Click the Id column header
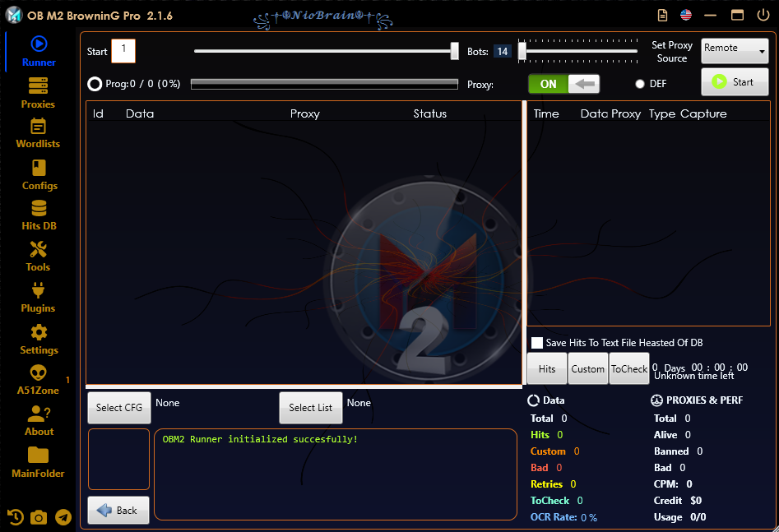 click(x=98, y=113)
